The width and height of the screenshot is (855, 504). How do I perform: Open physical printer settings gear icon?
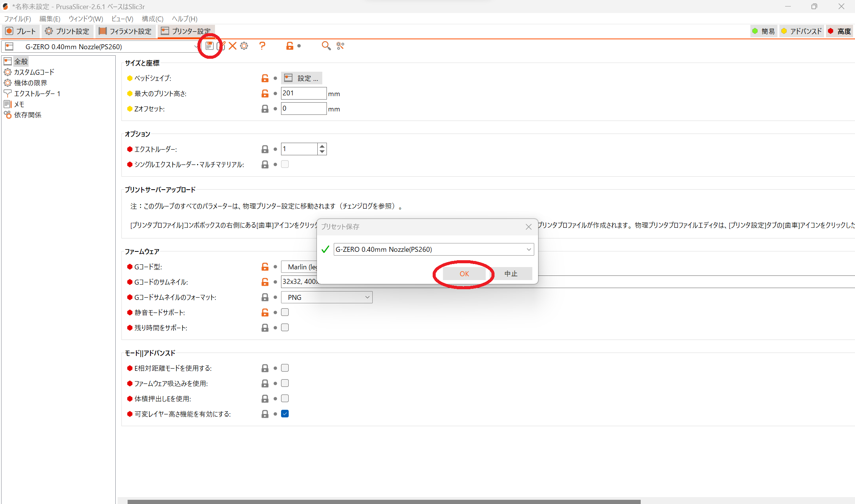click(244, 46)
